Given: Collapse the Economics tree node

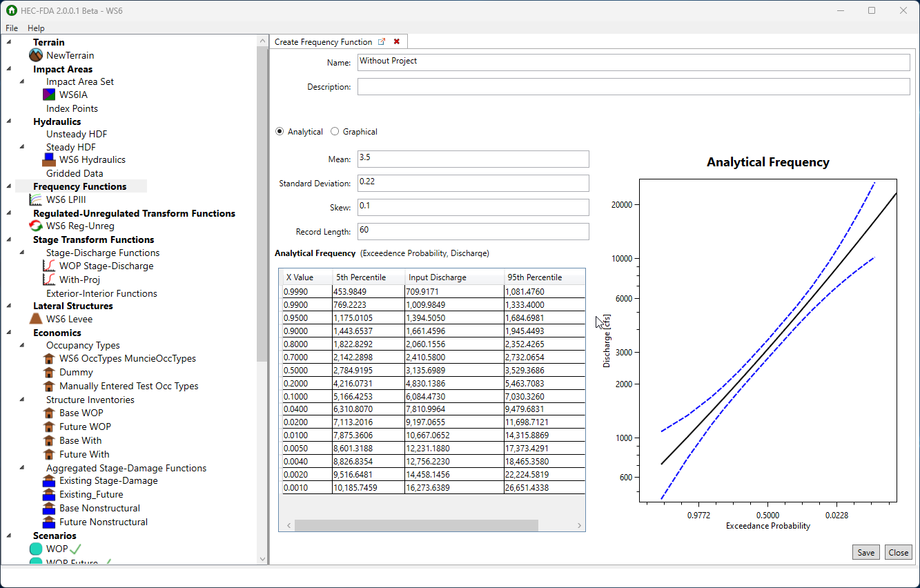Looking at the screenshot, I should pos(10,333).
